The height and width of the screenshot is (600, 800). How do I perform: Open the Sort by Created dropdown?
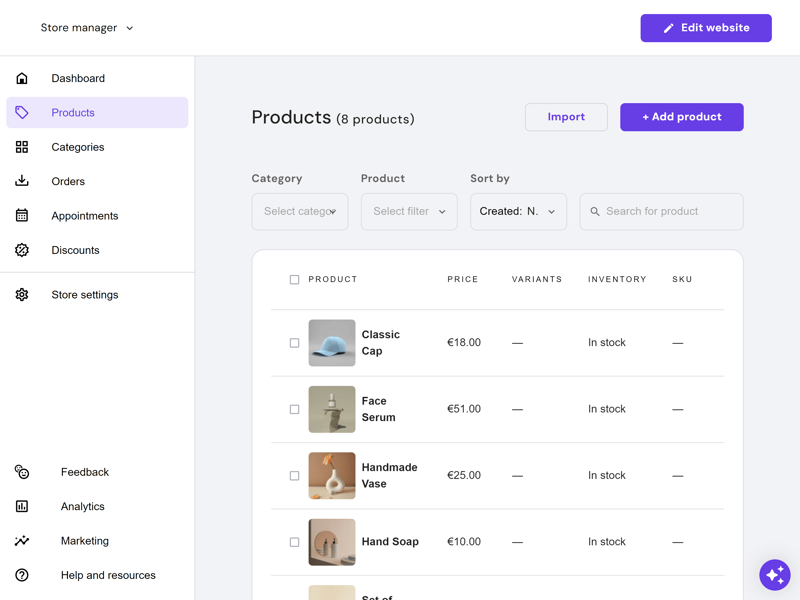coord(518,211)
